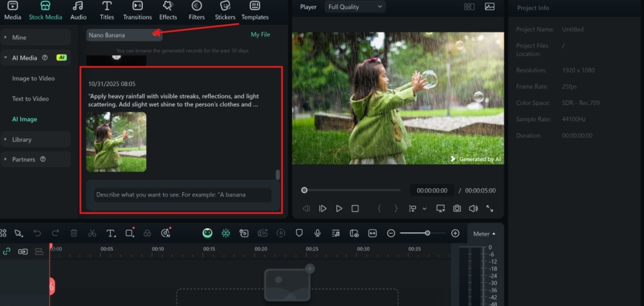
Task: Click the Partners help icon
Action: click(x=42, y=159)
